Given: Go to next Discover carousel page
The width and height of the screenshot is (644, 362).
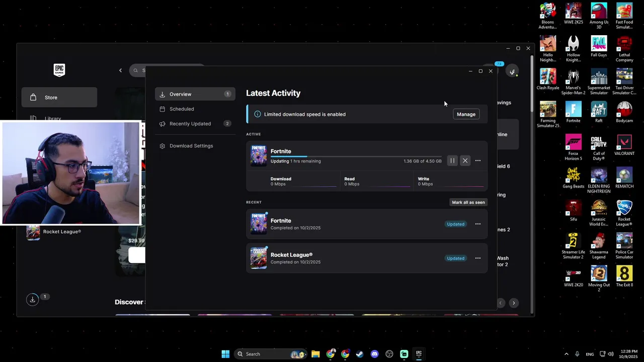Looking at the screenshot, I should 514,303.
